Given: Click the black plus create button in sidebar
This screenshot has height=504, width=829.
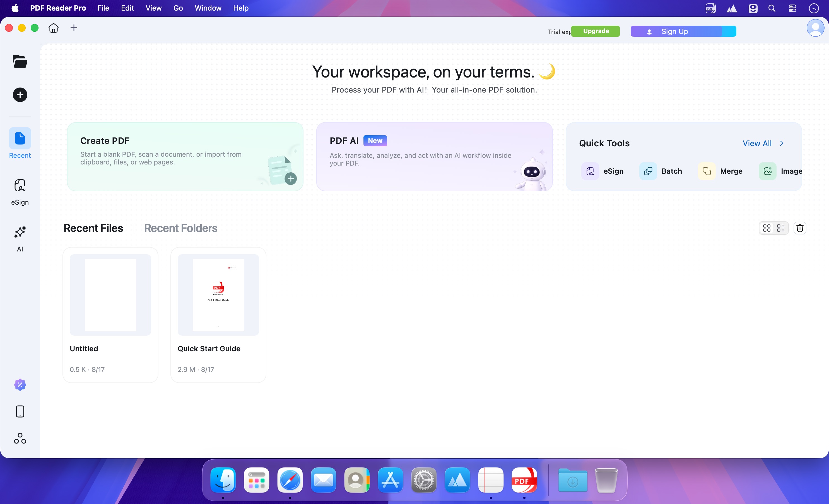Looking at the screenshot, I should point(20,95).
